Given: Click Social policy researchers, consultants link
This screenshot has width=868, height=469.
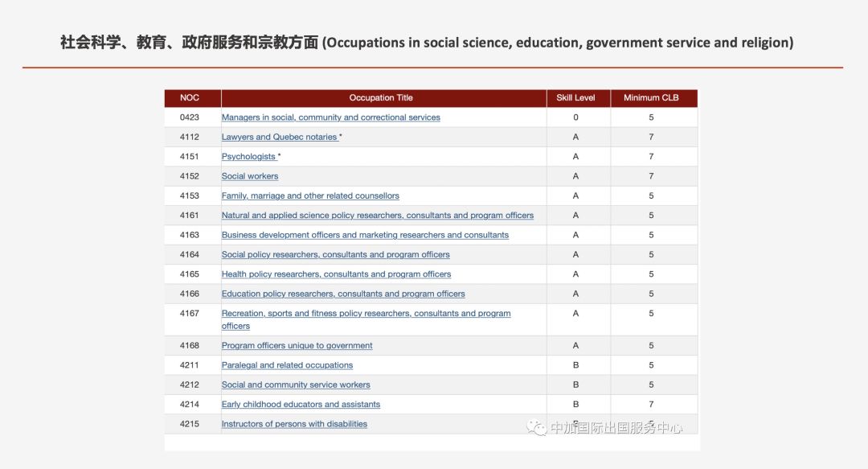Looking at the screenshot, I should tap(335, 255).
